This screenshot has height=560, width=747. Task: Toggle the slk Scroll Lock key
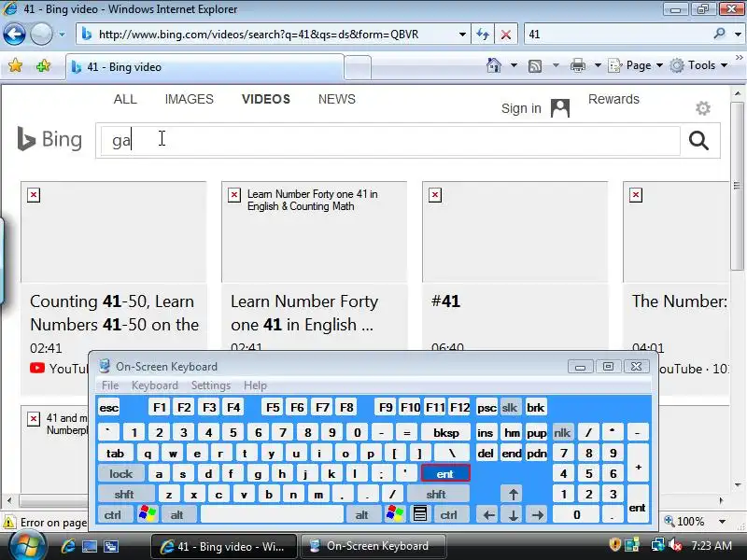coord(510,408)
